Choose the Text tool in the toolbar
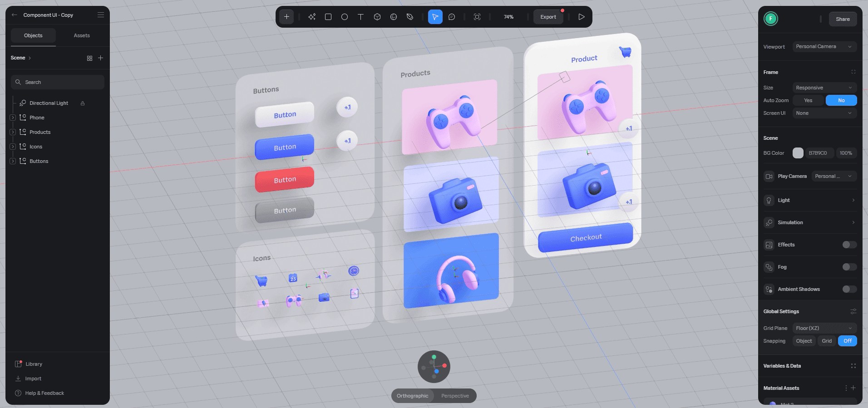The image size is (868, 408). (361, 17)
